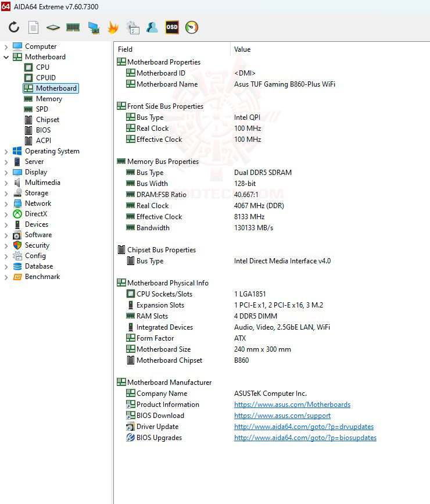Screen dimensions: 430x504
Task: Open the asus.com/support BIOS download link
Action: [282, 416]
